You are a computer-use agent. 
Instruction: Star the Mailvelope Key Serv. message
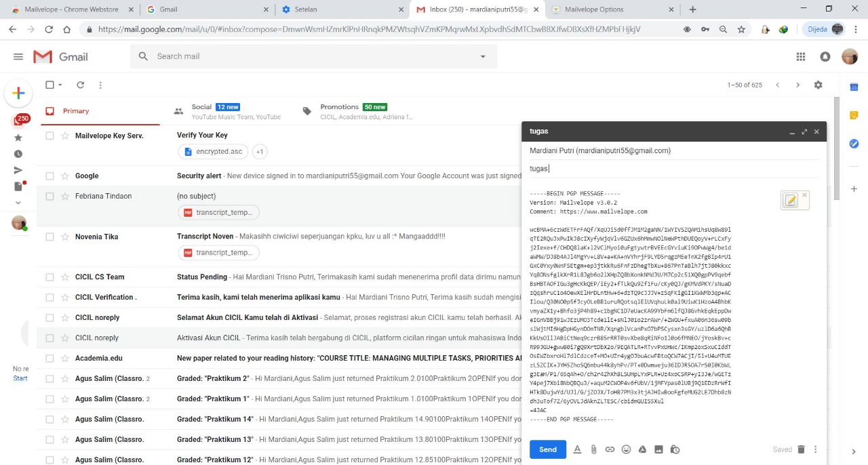tap(65, 136)
